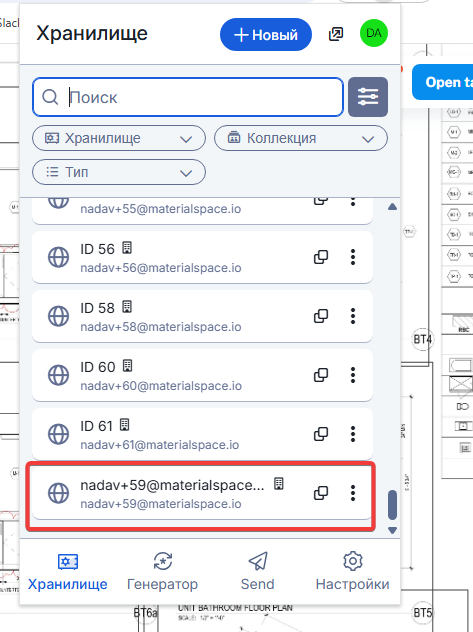Expand the Тип filter dropdown
The height and width of the screenshot is (632, 473).
click(x=119, y=172)
